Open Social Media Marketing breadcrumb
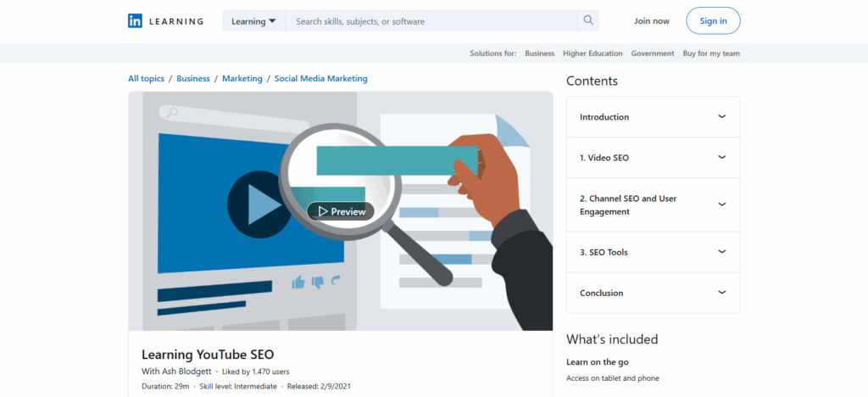 click(x=320, y=79)
